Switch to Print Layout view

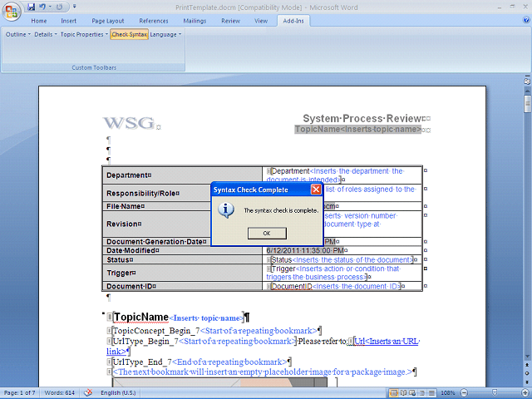tap(393, 393)
